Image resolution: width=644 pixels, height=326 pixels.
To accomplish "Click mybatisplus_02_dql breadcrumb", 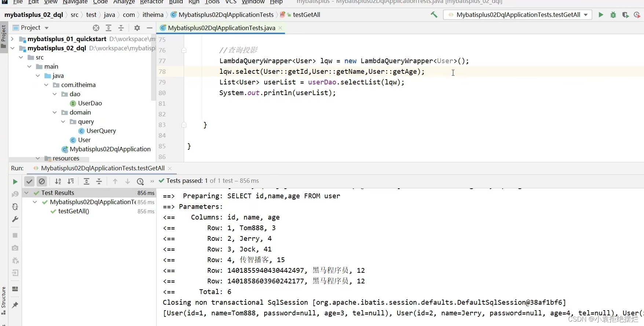I will (x=34, y=15).
